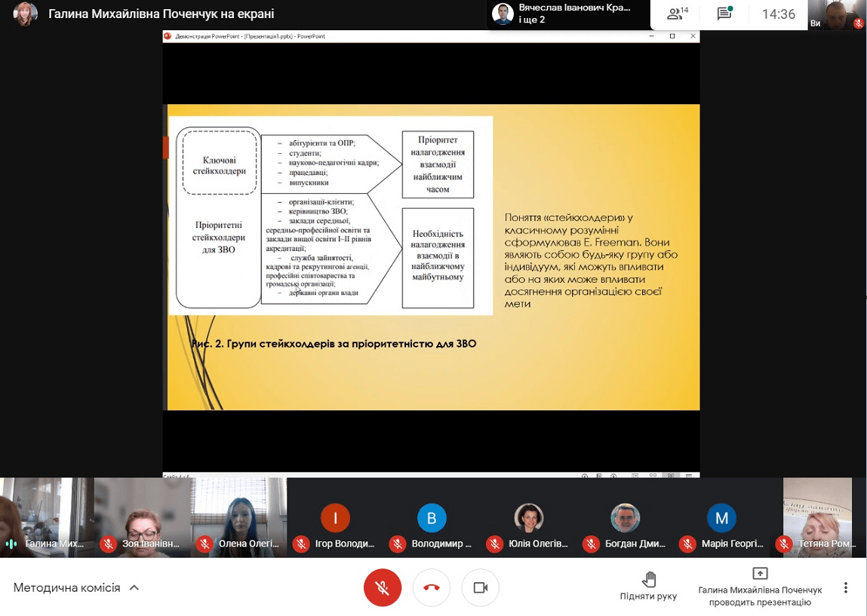The width and height of the screenshot is (867, 616).
Task: Click Юлія Олегів... participant photo tile
Action: point(529,518)
